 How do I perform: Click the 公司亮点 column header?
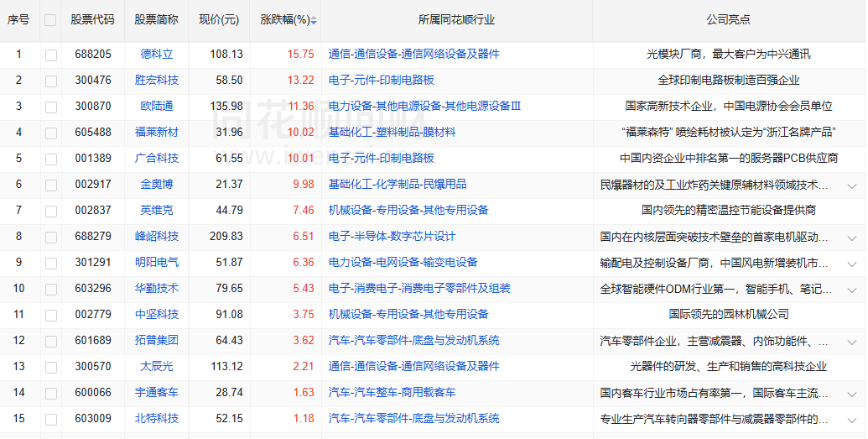[729, 19]
